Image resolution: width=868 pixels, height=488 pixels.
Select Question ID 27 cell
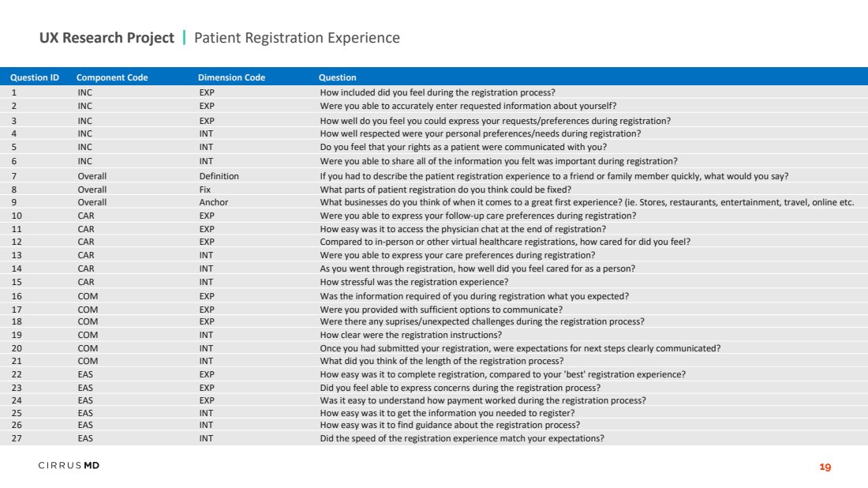tap(17, 438)
